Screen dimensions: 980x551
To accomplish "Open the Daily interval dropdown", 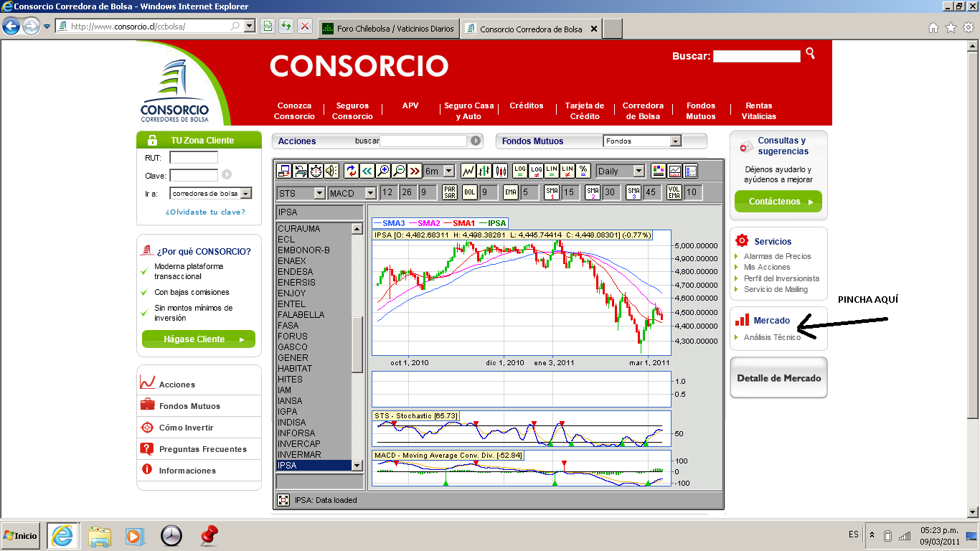I will tap(621, 171).
